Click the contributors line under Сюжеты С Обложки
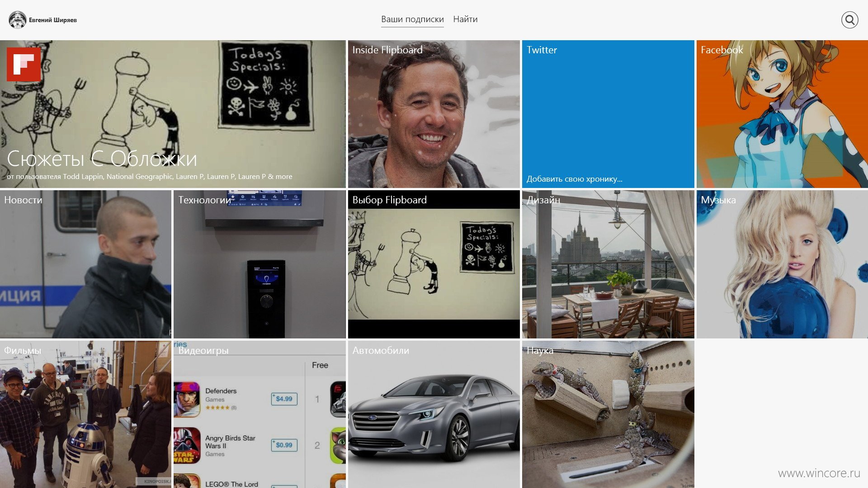868x488 pixels. point(149,177)
